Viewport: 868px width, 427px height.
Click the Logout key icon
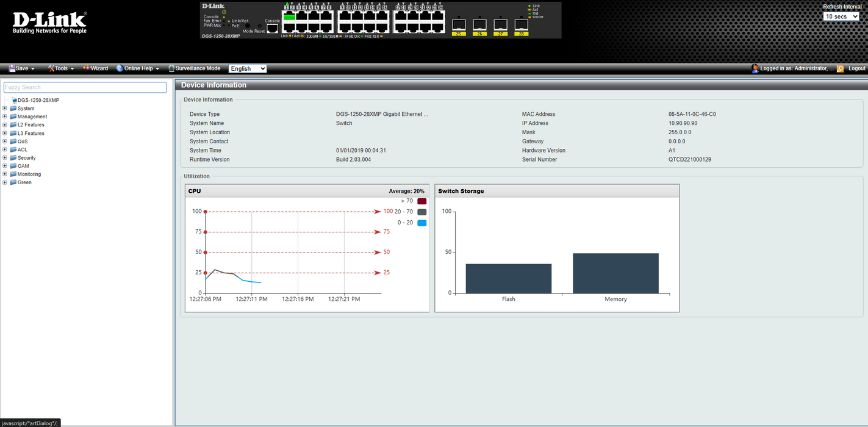click(840, 69)
